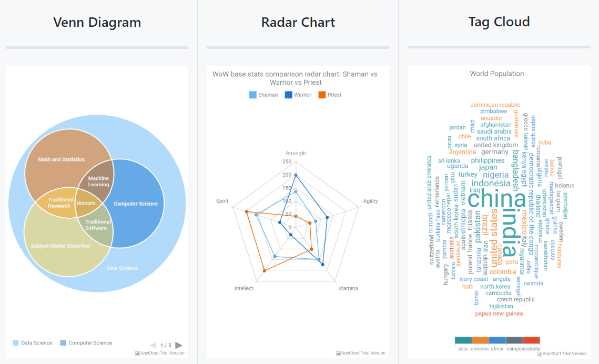Click the africa blue color range

[x=498, y=340]
